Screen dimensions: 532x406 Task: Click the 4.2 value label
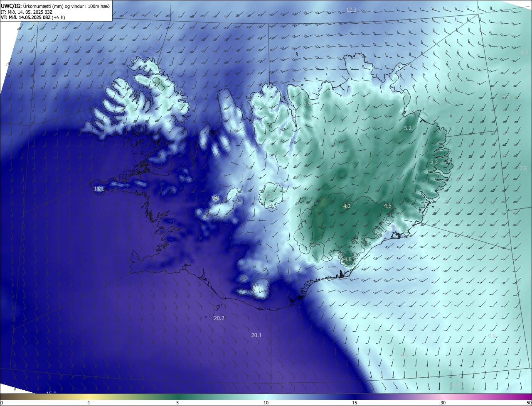tap(347, 206)
